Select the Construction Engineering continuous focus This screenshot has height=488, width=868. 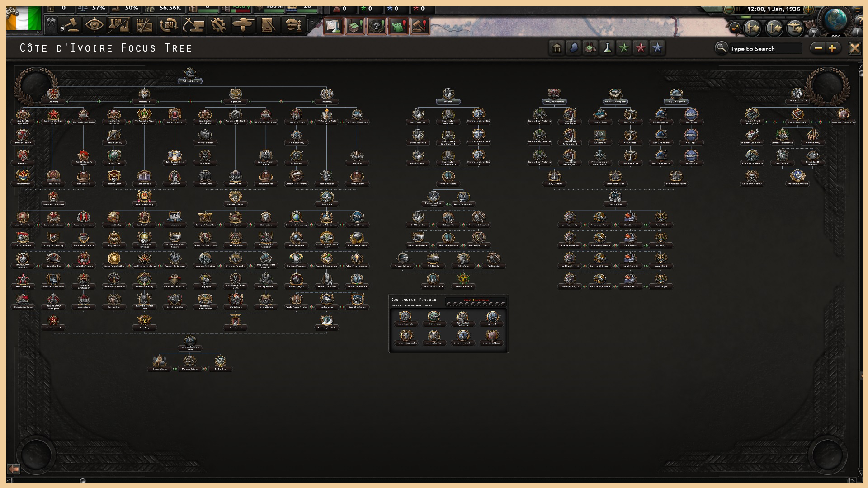click(x=462, y=318)
